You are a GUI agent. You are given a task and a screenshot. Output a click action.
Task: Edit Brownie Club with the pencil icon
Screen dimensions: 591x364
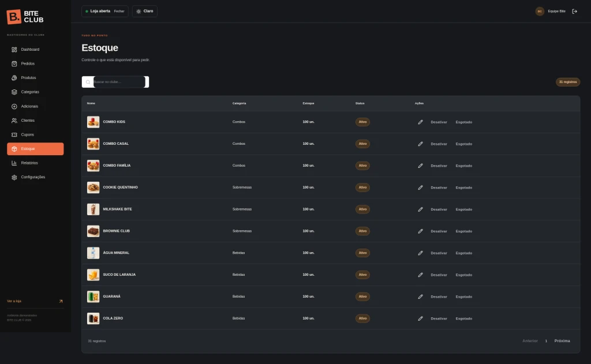click(420, 231)
